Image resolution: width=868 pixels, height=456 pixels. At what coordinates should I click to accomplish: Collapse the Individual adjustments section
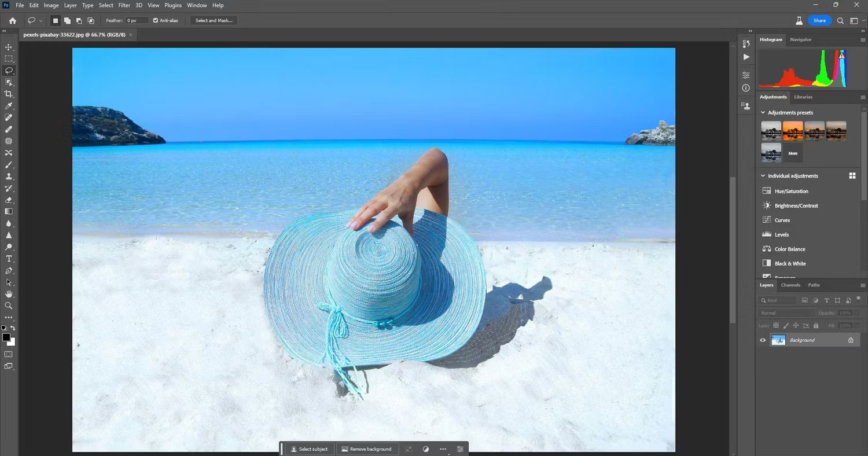(763, 176)
